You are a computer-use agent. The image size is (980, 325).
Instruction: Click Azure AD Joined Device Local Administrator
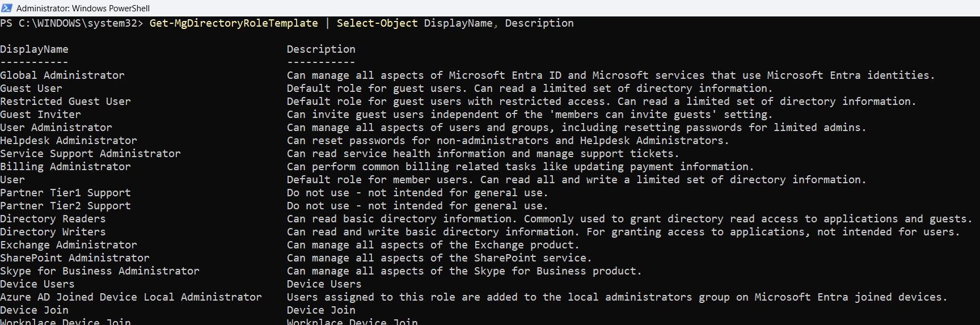coord(131,297)
